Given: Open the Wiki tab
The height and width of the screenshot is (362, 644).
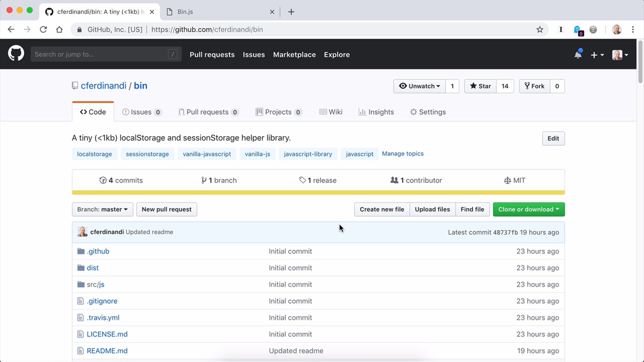Looking at the screenshot, I should (x=331, y=112).
